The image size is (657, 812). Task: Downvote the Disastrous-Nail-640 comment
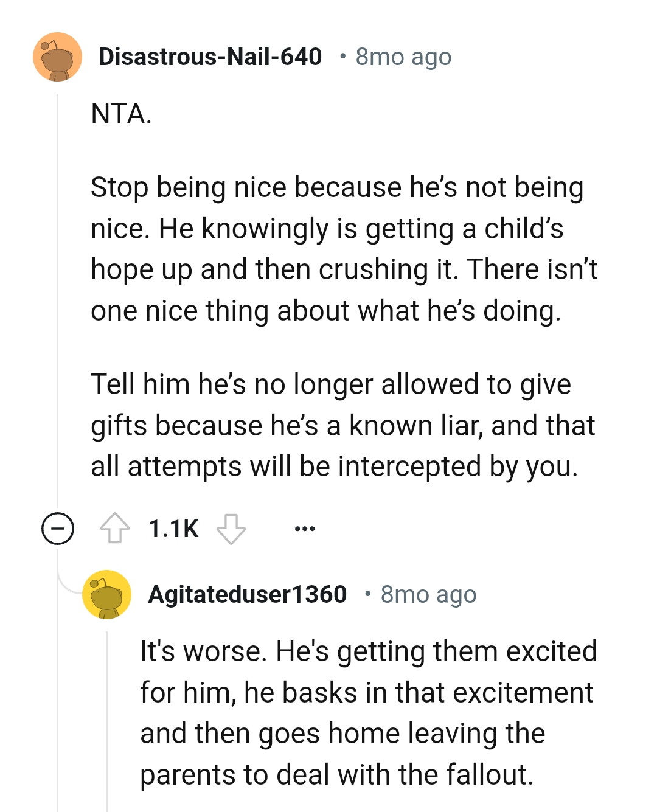(x=231, y=528)
